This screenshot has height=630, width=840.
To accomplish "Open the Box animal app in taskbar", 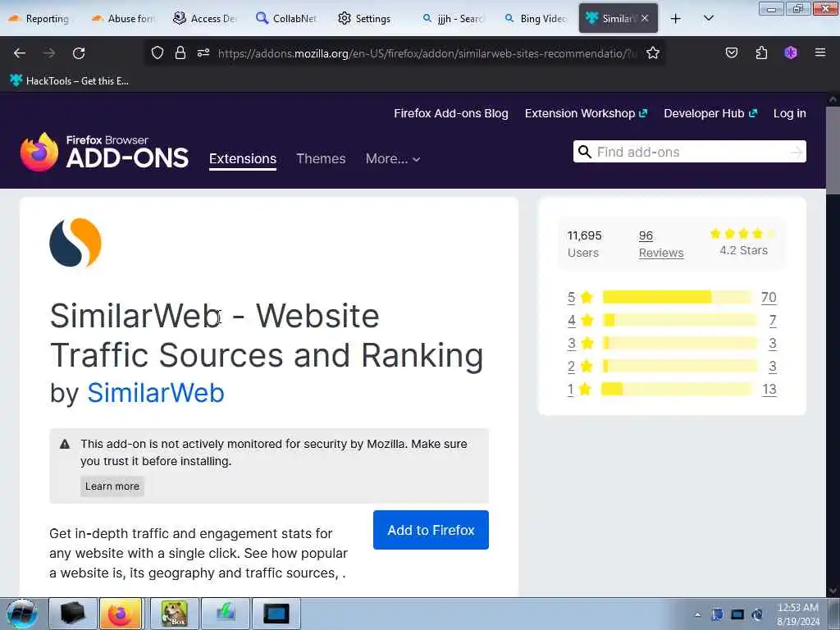I will point(175,614).
